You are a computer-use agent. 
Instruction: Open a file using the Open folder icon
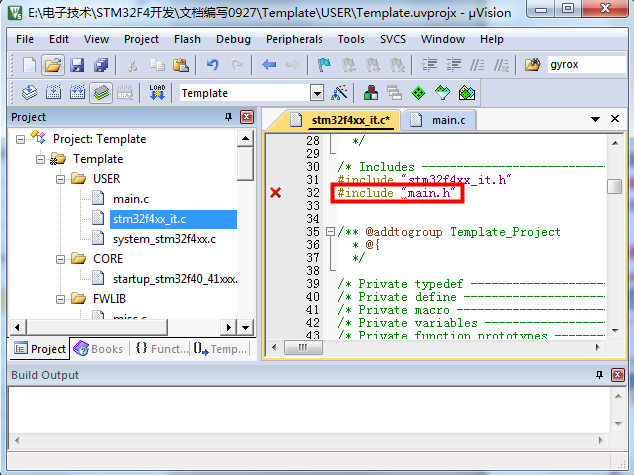[x=53, y=65]
